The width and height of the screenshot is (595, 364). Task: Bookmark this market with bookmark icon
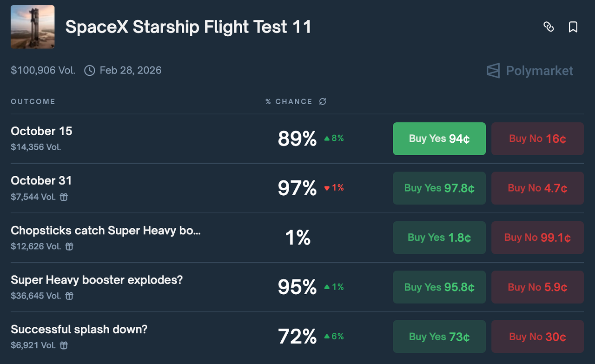(573, 27)
